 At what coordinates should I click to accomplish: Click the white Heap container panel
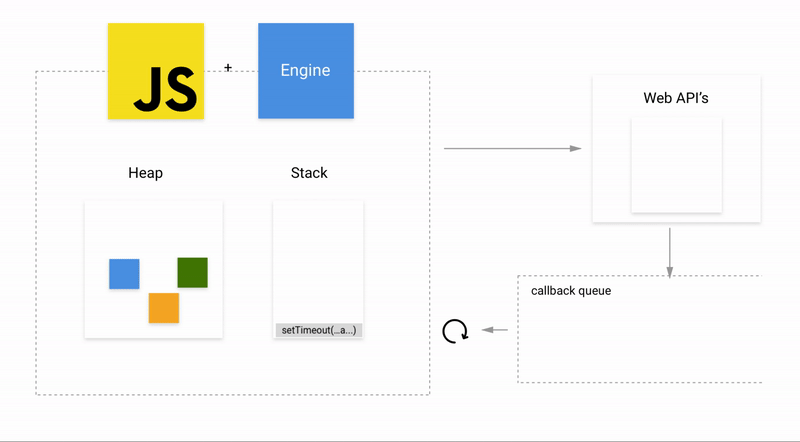pyautogui.click(x=153, y=225)
